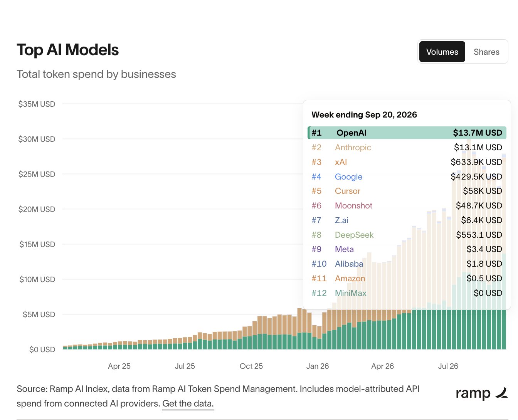The width and height of the screenshot is (518, 420).
Task: Click the Top AI Models heading
Action: 68,50
